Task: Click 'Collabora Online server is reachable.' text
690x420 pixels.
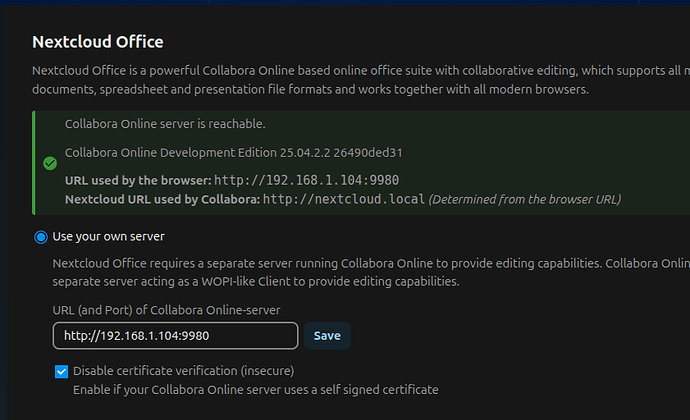Action: [x=165, y=124]
